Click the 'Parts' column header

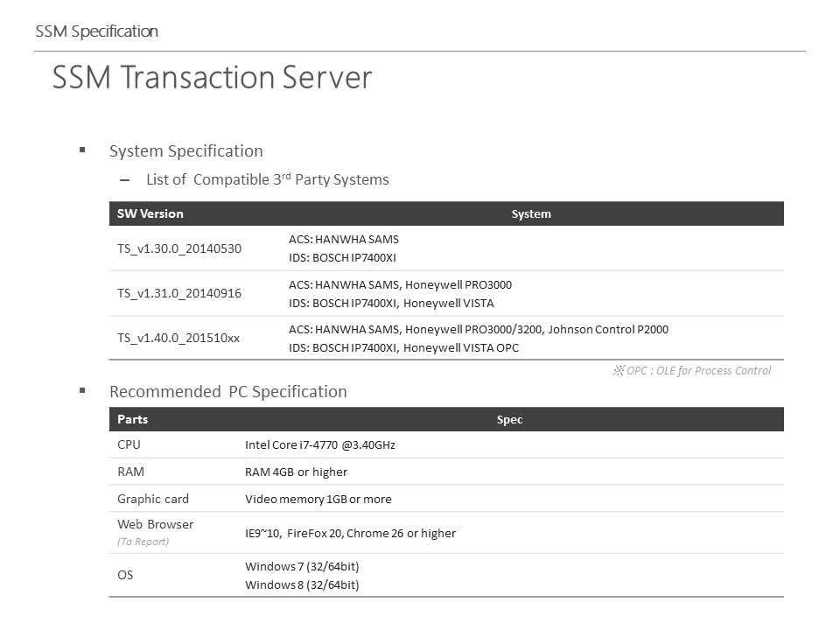pyautogui.click(x=132, y=419)
